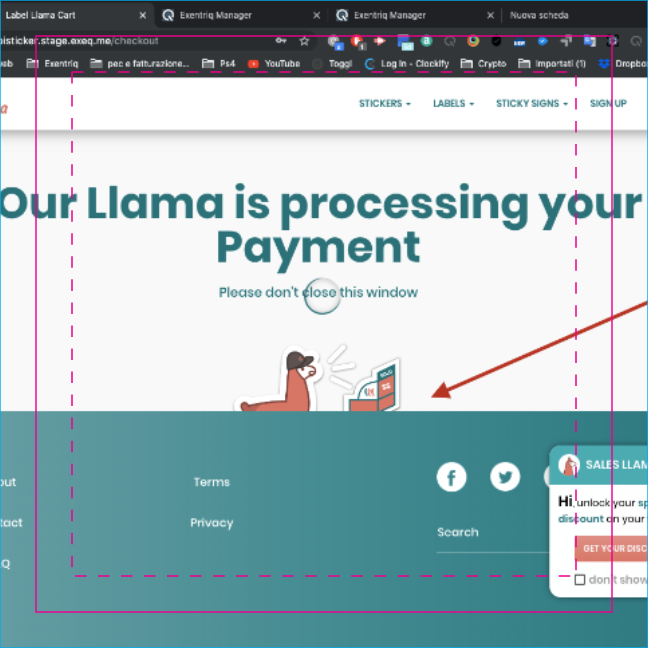
Task: Click the SIGN UP link
Action: 608,103
